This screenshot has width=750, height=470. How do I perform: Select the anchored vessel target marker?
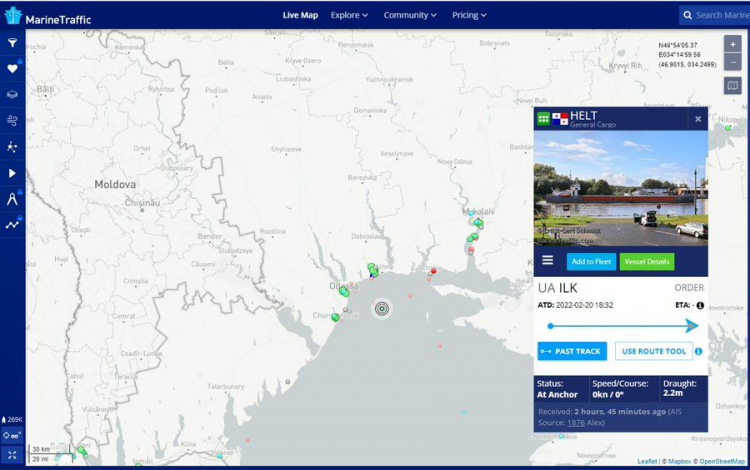382,309
